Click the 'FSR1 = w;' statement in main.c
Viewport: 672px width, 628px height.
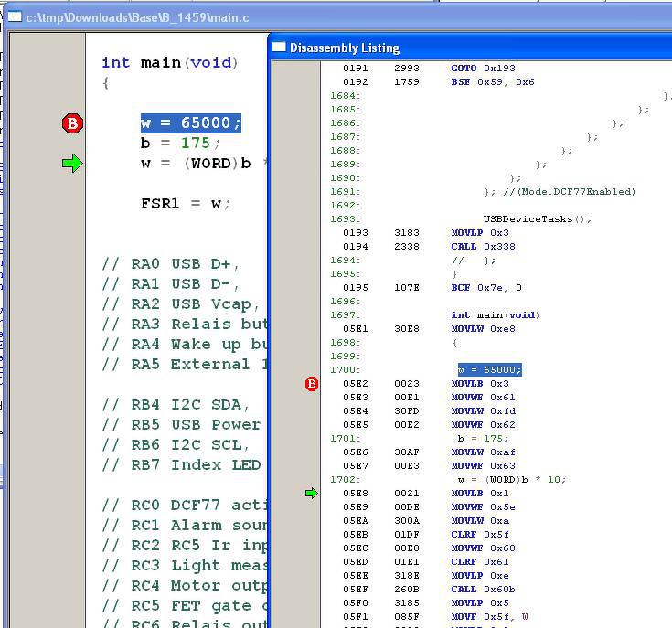186,204
